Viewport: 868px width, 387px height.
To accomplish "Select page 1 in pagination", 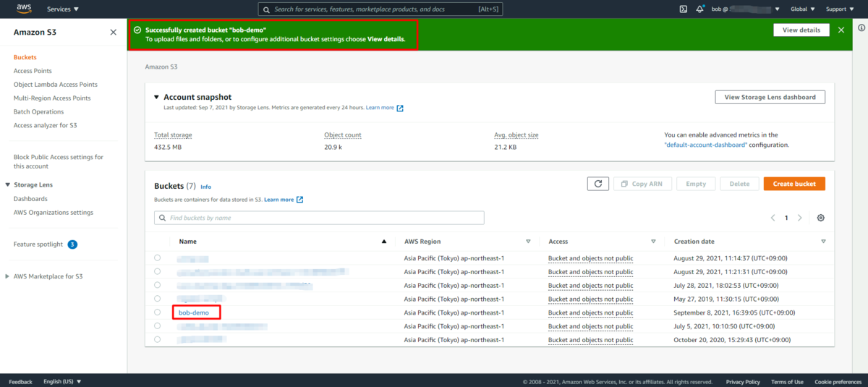I will [786, 218].
